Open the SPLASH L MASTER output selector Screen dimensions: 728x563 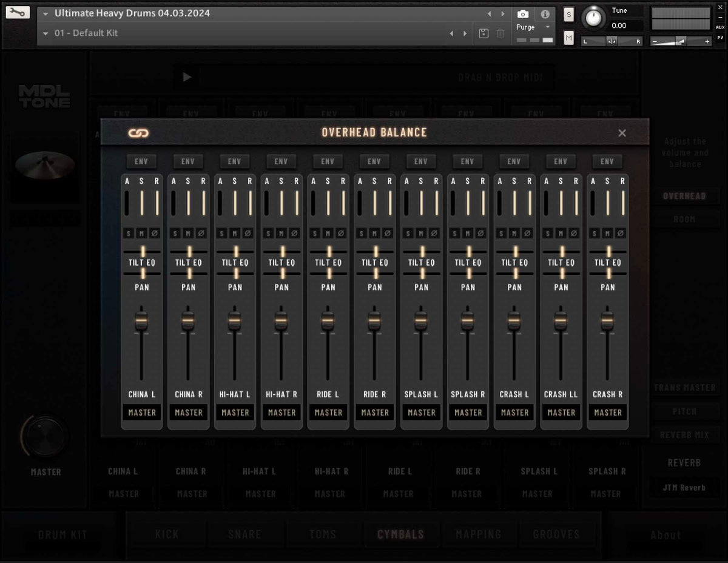pos(422,413)
